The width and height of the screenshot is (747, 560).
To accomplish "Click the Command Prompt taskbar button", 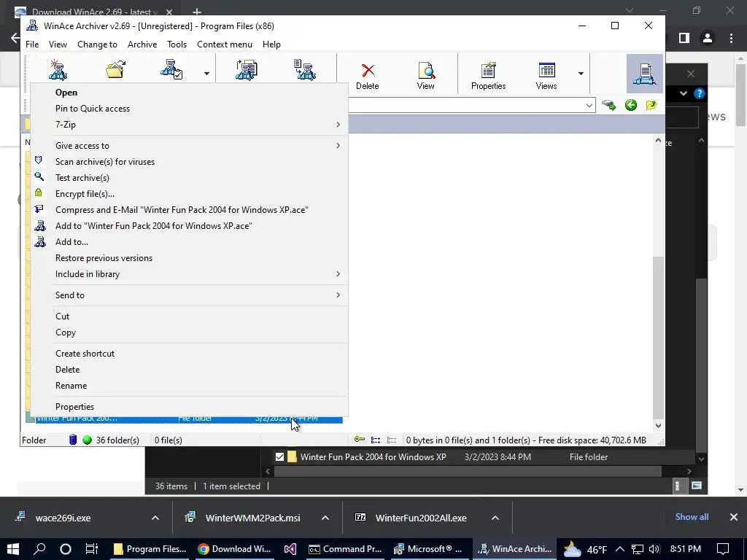I will pos(345,549).
